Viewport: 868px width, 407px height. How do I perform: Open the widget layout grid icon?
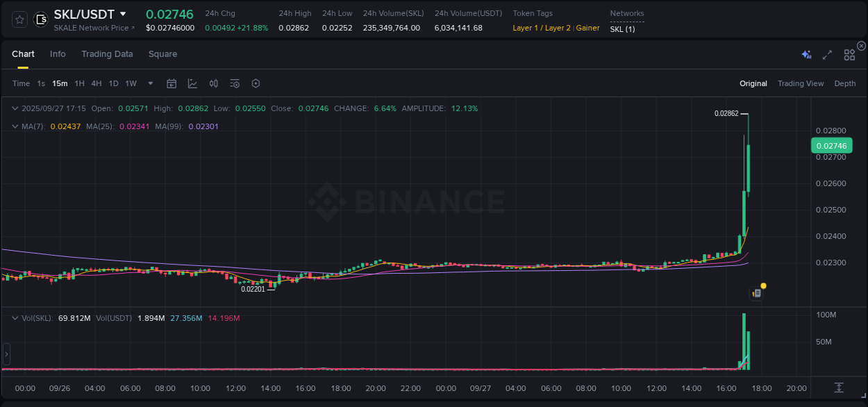coord(849,53)
